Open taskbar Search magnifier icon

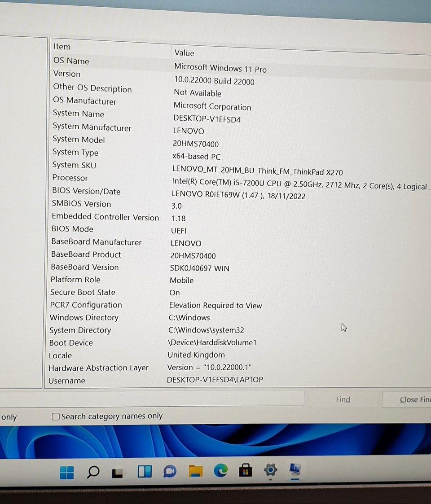click(x=93, y=472)
